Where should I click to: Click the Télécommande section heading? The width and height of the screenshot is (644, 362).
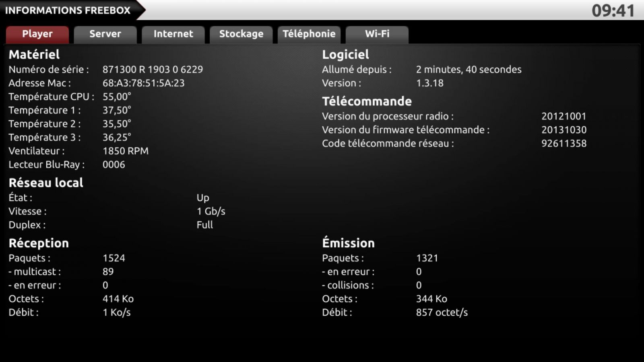coord(367,101)
